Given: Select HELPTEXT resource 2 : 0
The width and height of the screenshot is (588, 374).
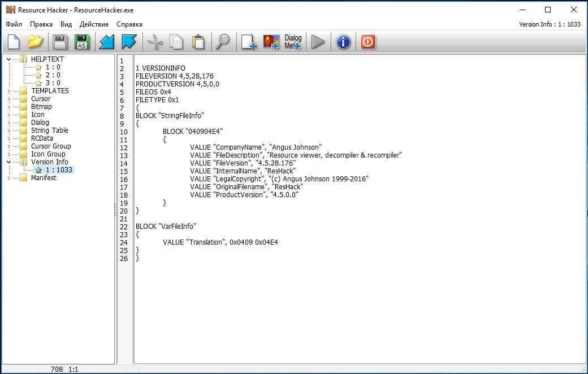Looking at the screenshot, I should pos(53,75).
